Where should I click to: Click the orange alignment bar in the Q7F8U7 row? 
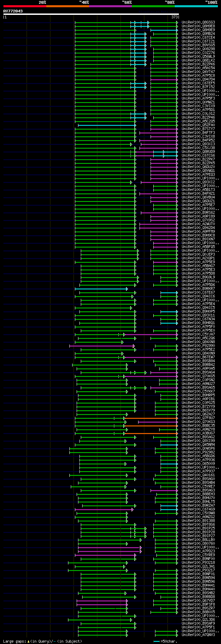pos(151,418)
